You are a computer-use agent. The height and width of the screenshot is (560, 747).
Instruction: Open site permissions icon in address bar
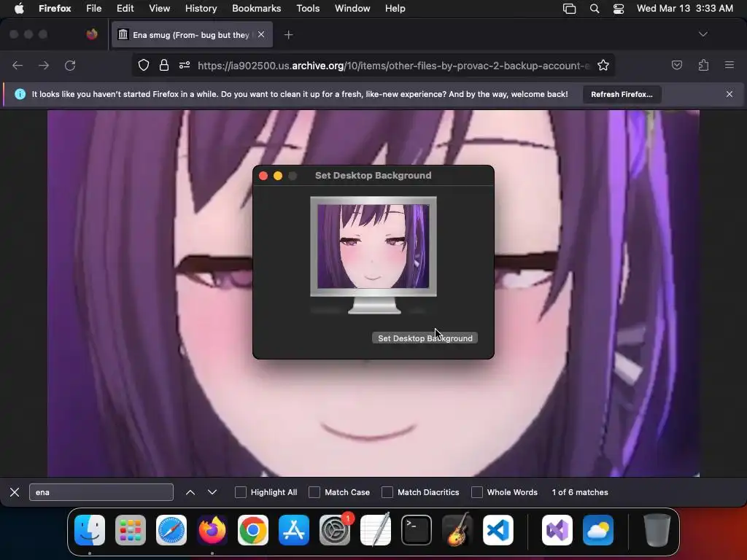[185, 65]
